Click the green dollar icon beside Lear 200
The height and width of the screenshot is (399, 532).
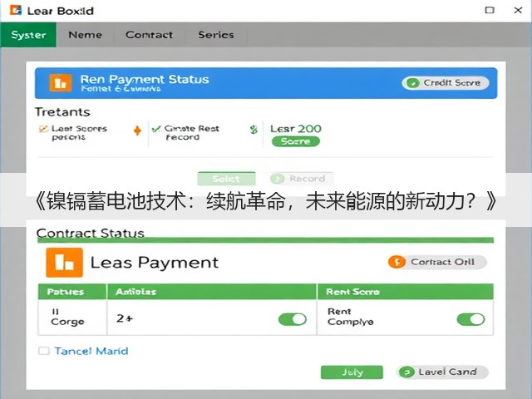pyautogui.click(x=254, y=130)
